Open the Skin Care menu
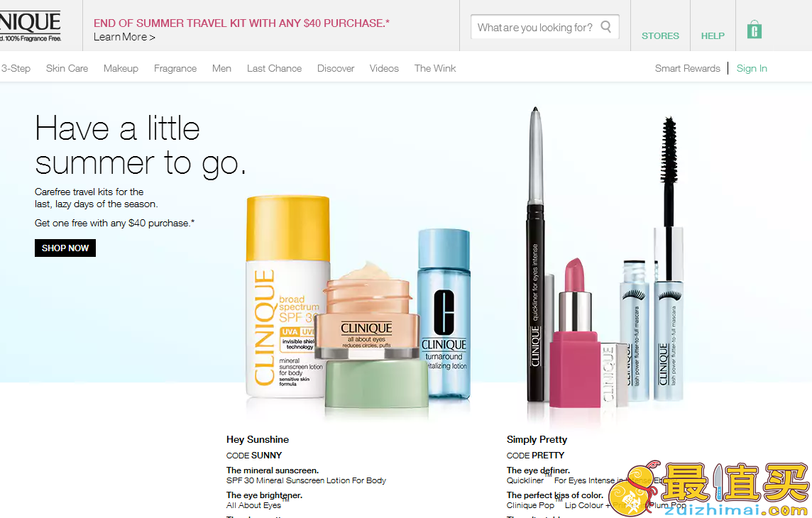Viewport: 812px width, 518px height. pos(67,68)
